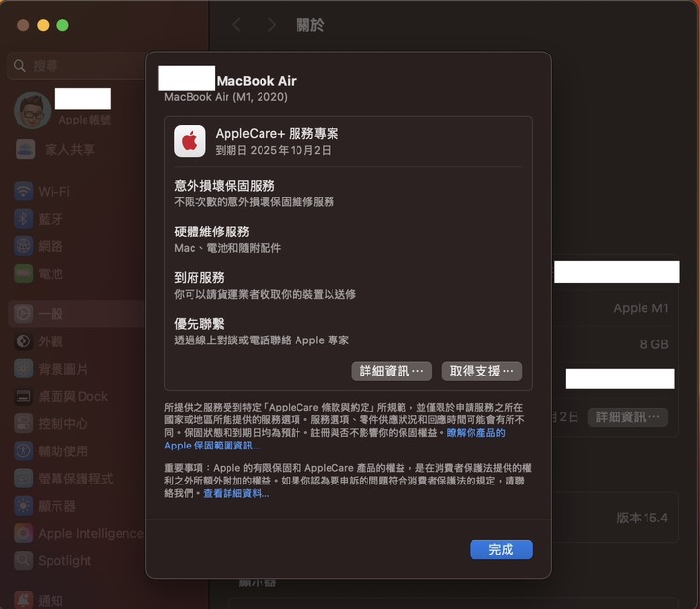Screen dimensions: 700x609
Task: Click the green zoom window button
Action: point(62,25)
